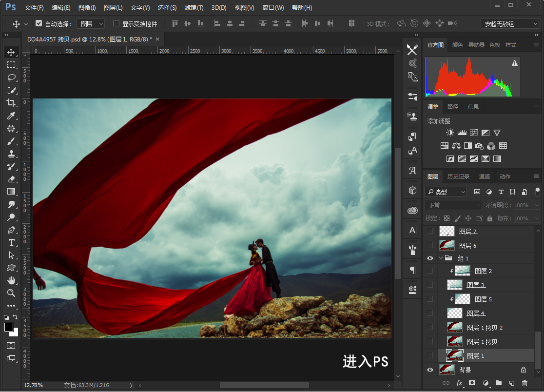The image size is (544, 392).
Task: Select the Eyedropper tool
Action: click(11, 116)
